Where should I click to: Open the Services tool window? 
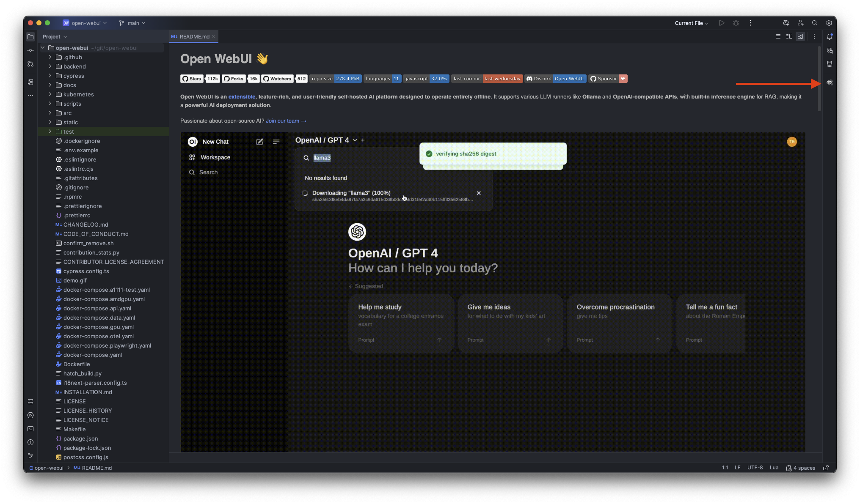pyautogui.click(x=30, y=402)
